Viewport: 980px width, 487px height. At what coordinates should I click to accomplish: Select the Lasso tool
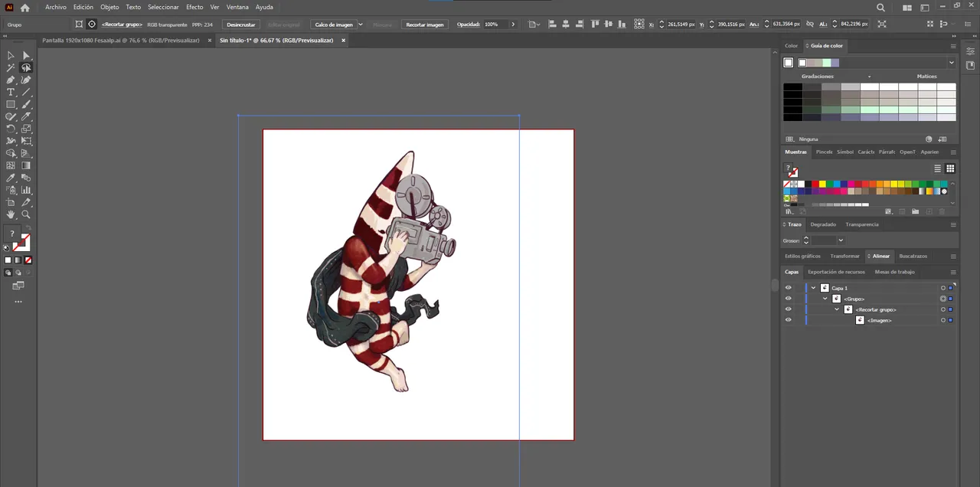26,67
